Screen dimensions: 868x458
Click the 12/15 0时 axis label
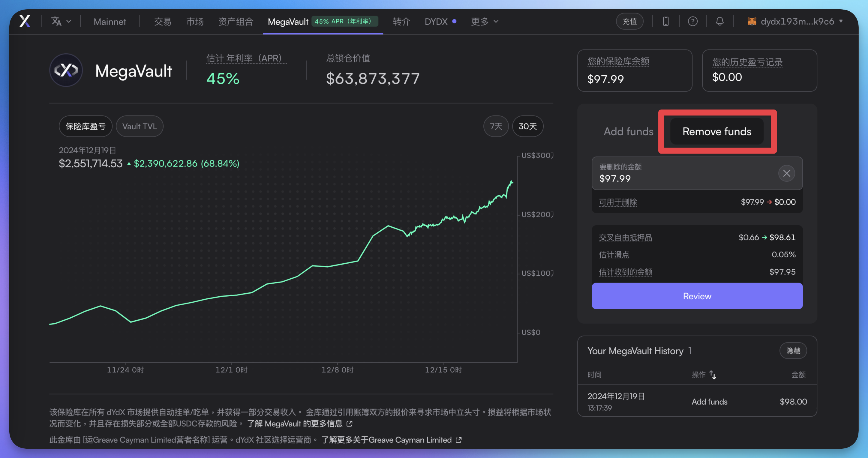443,370
